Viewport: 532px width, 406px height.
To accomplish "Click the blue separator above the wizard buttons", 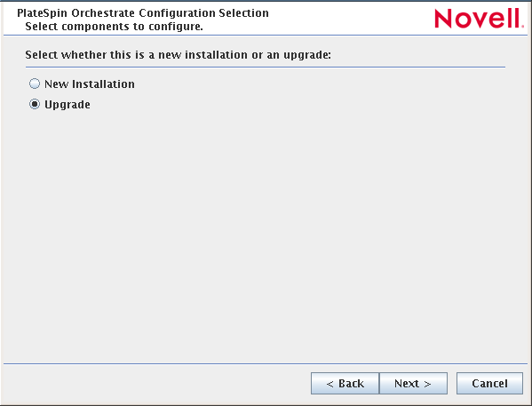I will [266, 364].
